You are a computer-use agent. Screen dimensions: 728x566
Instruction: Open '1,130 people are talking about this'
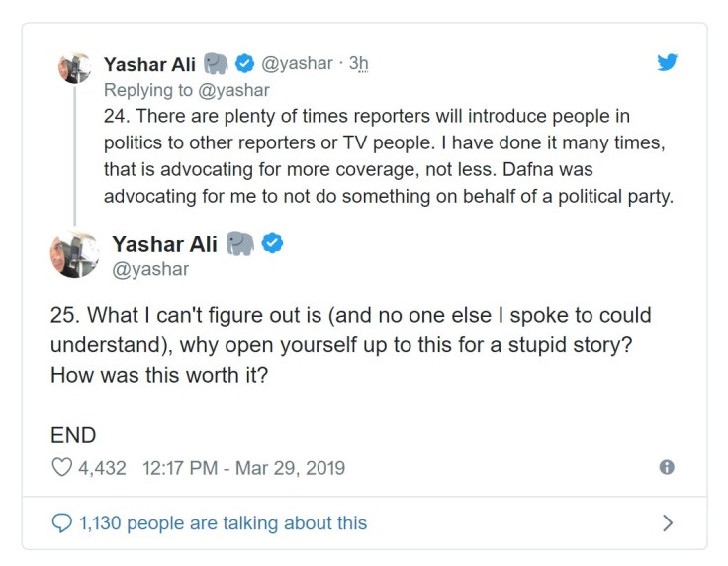pyautogui.click(x=223, y=522)
